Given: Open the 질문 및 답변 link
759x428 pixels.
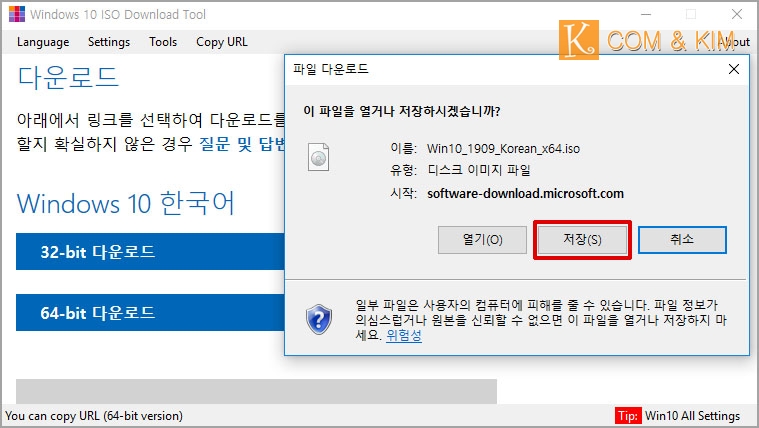Looking at the screenshot, I should 242,144.
